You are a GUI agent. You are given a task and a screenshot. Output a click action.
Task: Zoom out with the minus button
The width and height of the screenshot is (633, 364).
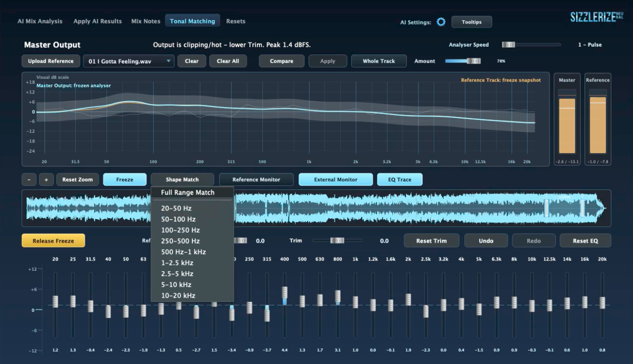click(x=29, y=180)
